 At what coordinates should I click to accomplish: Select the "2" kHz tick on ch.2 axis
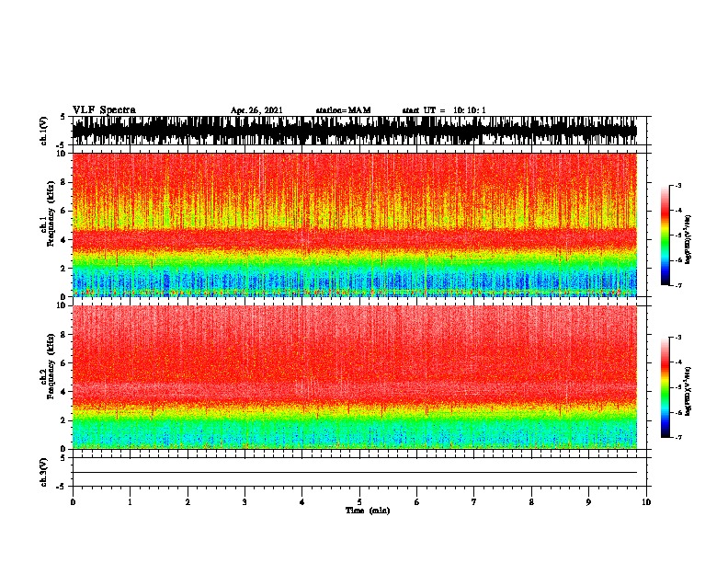click(64, 420)
